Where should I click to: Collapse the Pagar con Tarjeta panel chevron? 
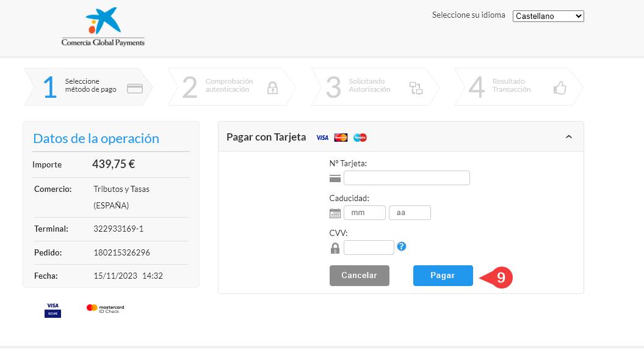click(x=568, y=137)
